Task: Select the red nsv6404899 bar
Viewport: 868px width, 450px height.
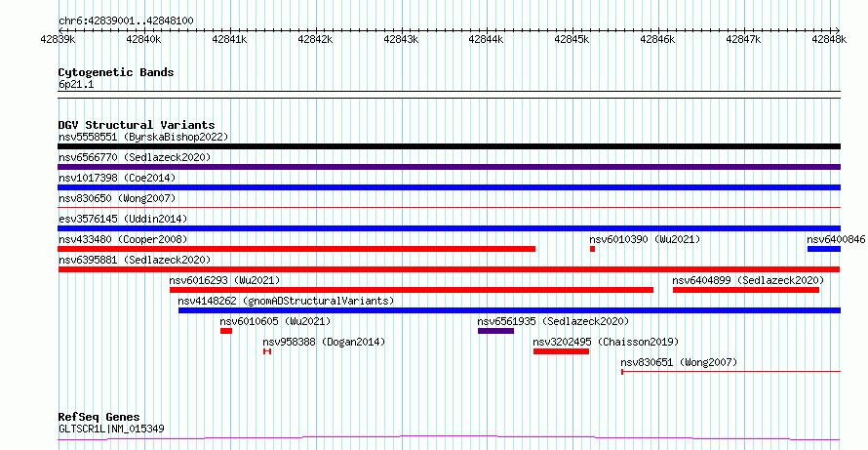Action: tap(746, 290)
